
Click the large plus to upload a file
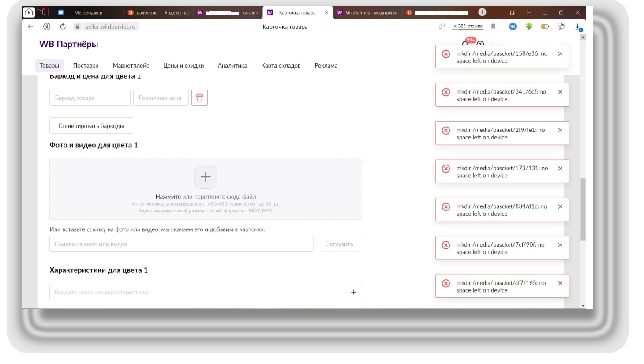(206, 177)
